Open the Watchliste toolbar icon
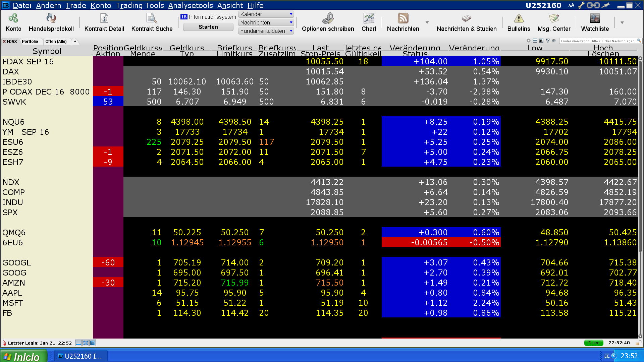Image resolution: width=644 pixels, height=362 pixels. (x=595, y=18)
